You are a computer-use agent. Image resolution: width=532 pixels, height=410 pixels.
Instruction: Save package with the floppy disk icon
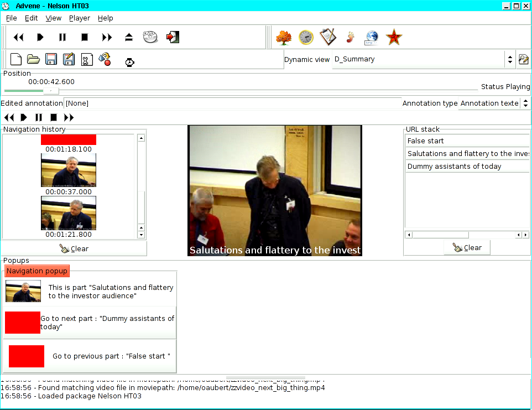[51, 60]
